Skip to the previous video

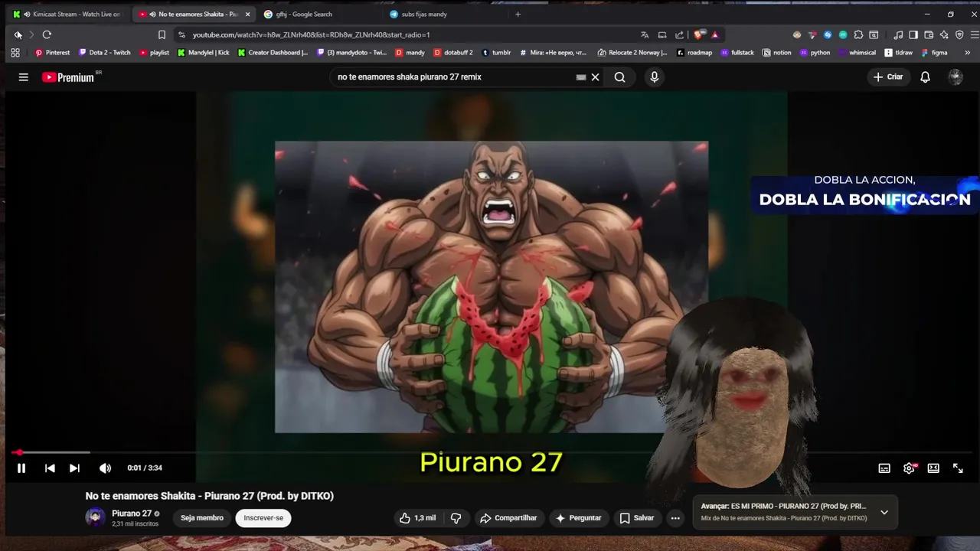click(50, 468)
